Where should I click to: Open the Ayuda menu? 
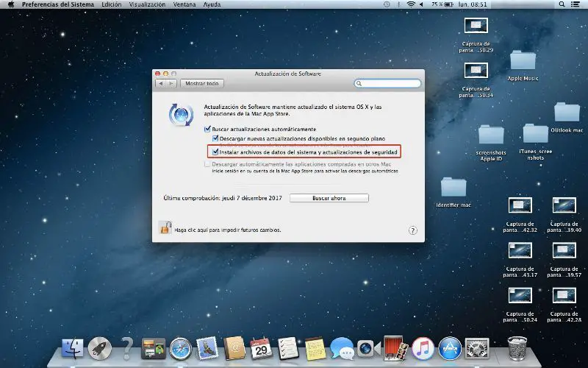pos(212,4)
